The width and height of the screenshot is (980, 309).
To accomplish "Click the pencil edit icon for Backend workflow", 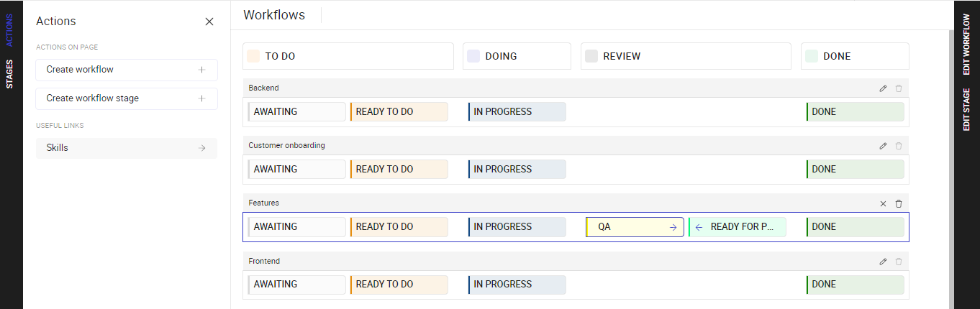I will (883, 88).
